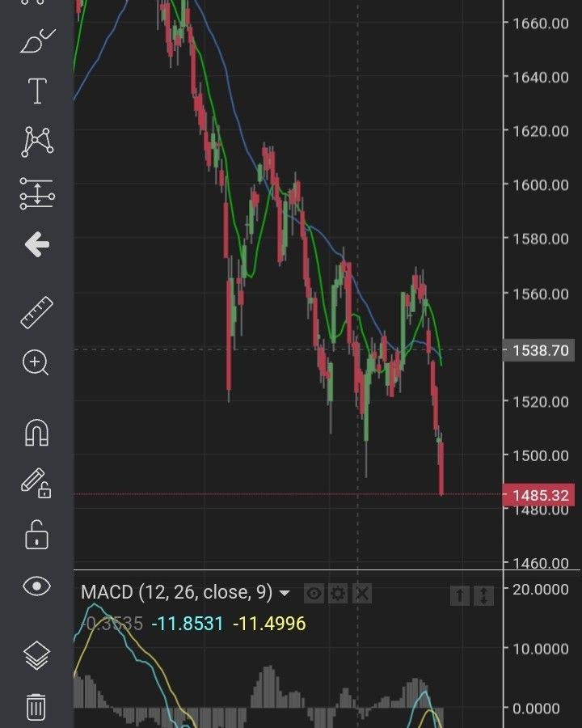Viewport: 582px width, 728px height.
Task: Hide all drawings with sidebar eye icon
Action: pyautogui.click(x=36, y=586)
